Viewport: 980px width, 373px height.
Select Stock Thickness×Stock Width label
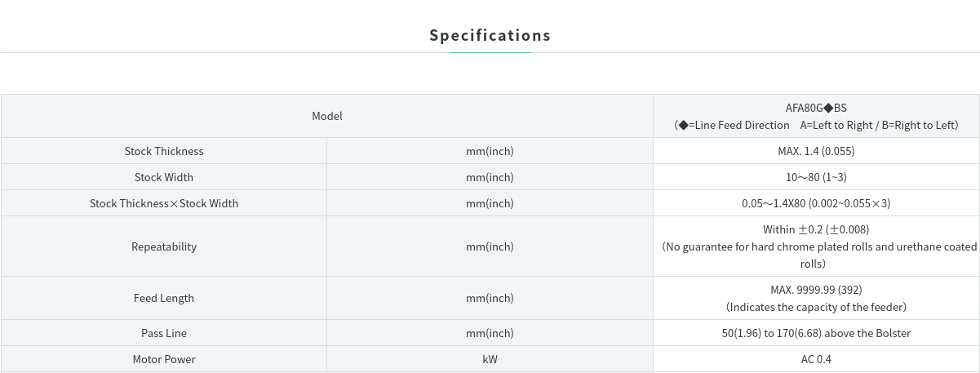pyautogui.click(x=164, y=203)
